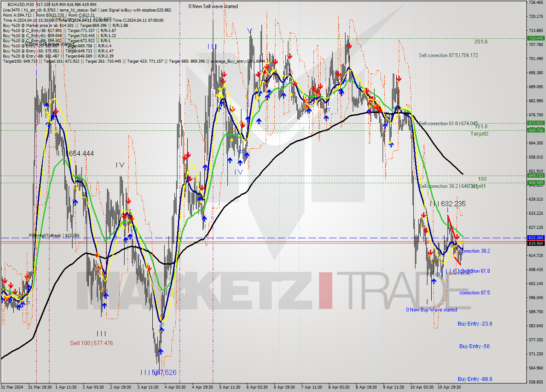Click the blue 622.265 price axis tag

536,238
